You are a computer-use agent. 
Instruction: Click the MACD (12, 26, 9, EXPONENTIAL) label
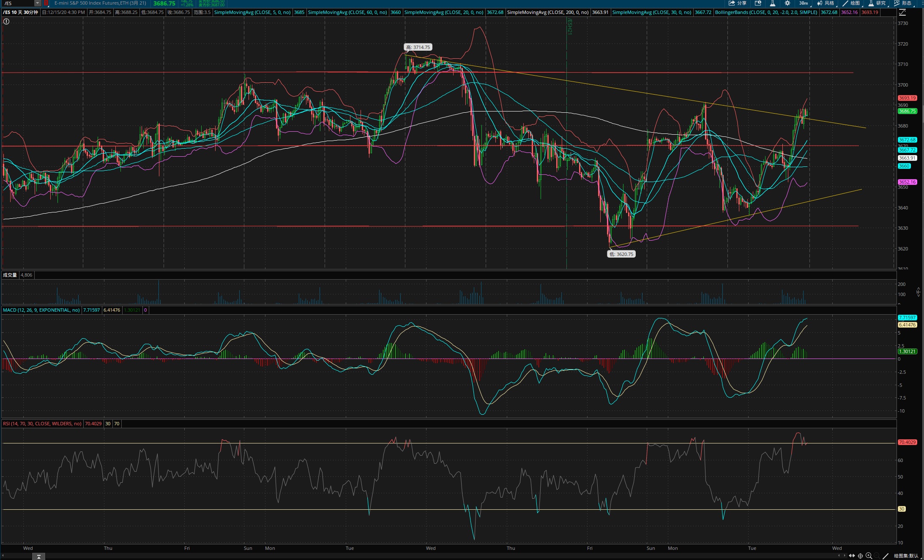(x=41, y=310)
